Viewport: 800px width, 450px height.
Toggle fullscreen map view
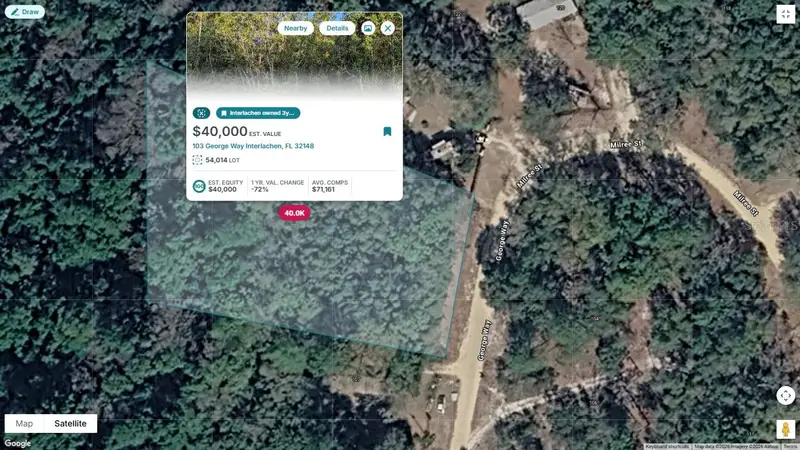tap(785, 14)
